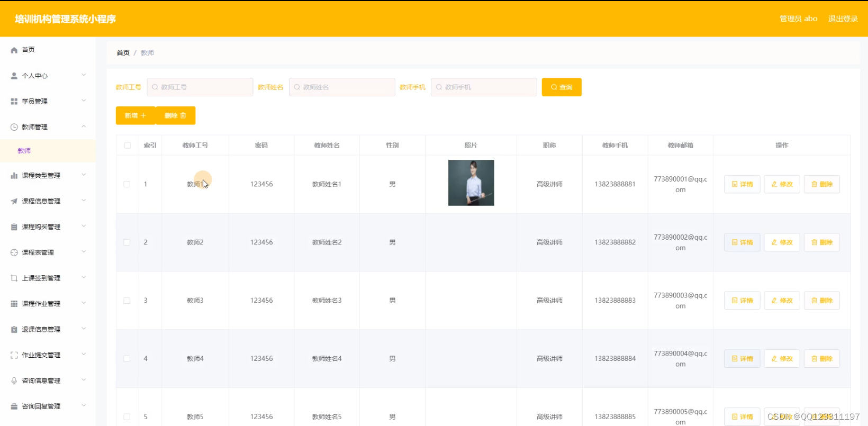Click the trash icon in 教师1 删除 button

coord(814,184)
